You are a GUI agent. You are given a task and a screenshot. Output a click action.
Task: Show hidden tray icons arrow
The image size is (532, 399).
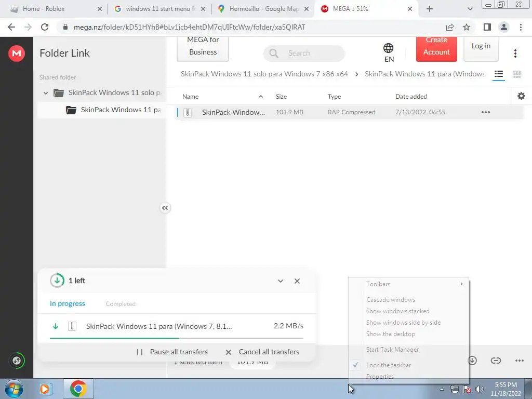click(442, 389)
